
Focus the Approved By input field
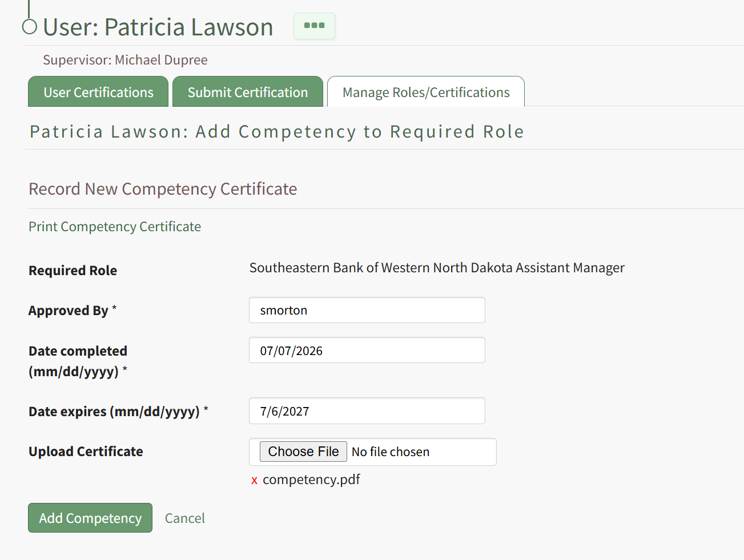(x=367, y=310)
